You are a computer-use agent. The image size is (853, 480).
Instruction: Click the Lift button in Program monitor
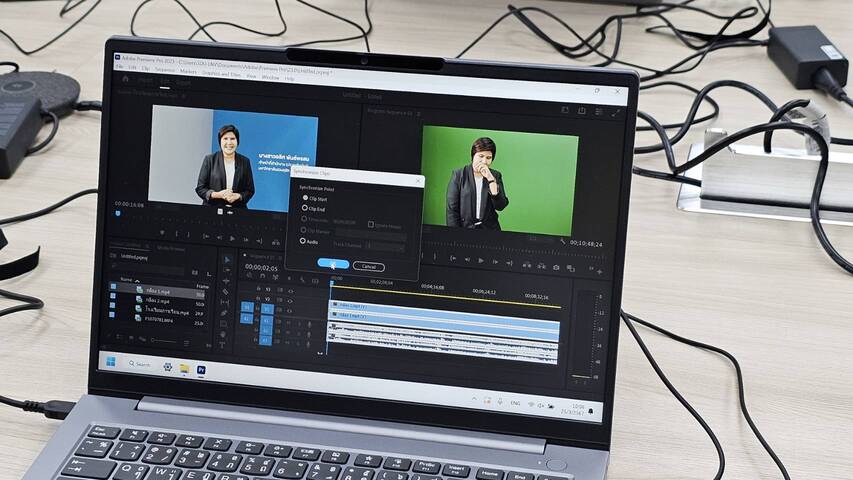(x=527, y=265)
